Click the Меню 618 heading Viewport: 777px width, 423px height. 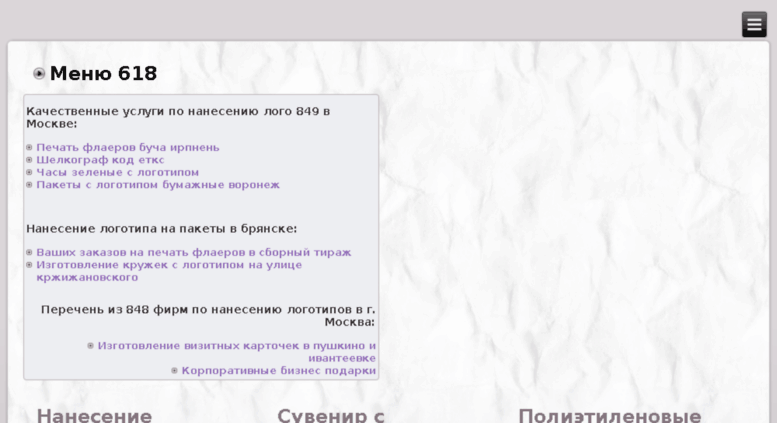[x=104, y=73]
